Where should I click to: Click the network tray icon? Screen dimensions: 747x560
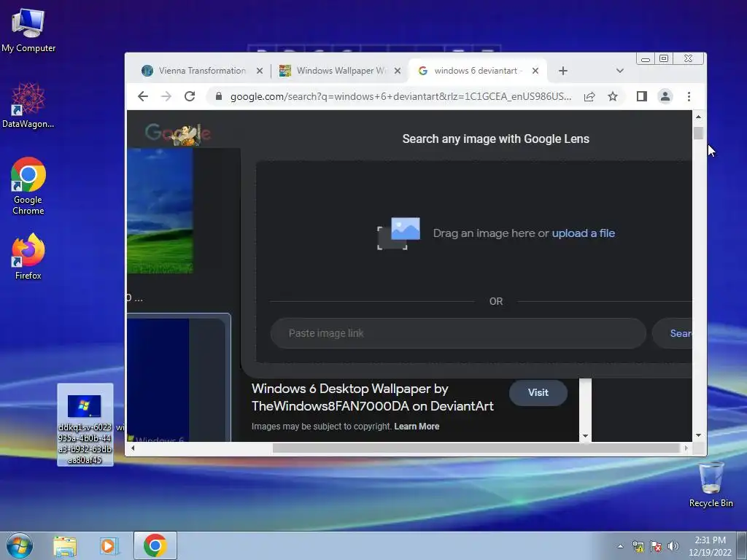pos(638,546)
